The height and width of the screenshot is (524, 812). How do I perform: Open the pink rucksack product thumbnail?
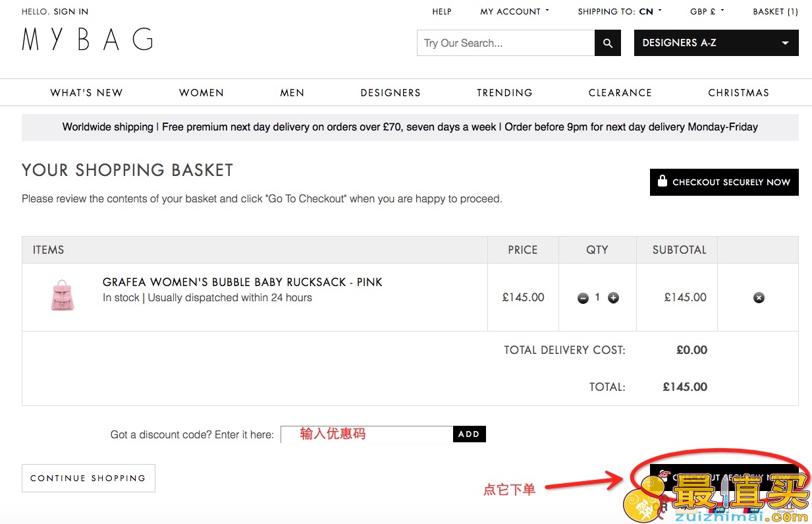coord(63,295)
